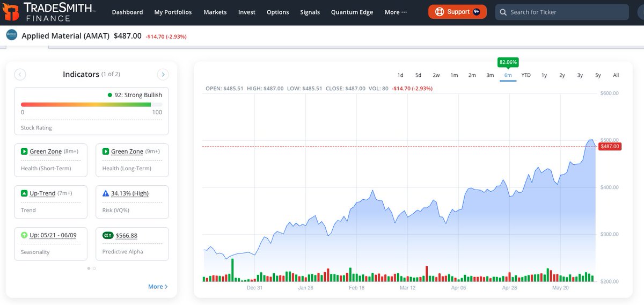Open My Portfolios menu
Screen dimensions: 644x305
click(x=173, y=12)
